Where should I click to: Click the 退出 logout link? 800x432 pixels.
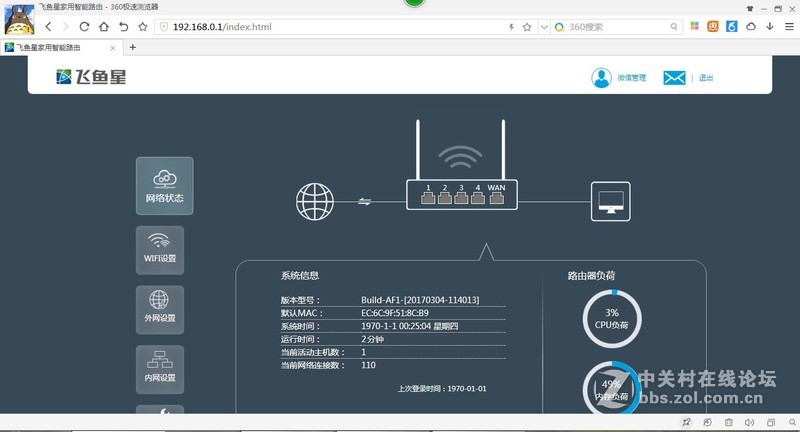coord(706,78)
